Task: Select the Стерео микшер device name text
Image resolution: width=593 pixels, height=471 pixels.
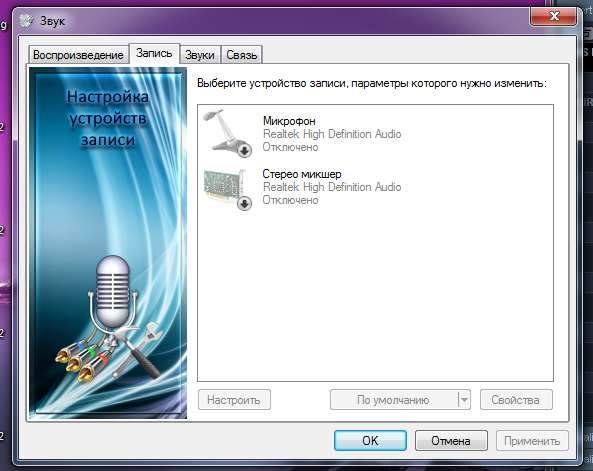Action: 302,174
